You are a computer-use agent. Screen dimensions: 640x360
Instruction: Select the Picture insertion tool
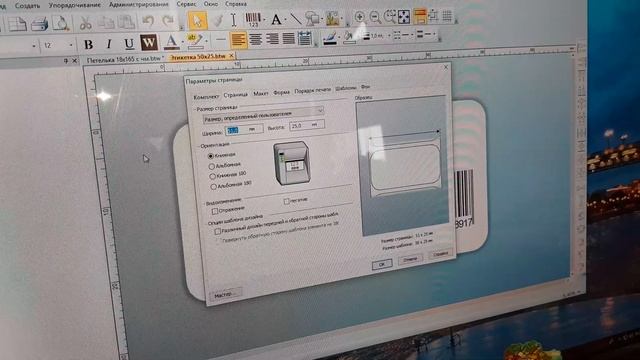pos(333,18)
